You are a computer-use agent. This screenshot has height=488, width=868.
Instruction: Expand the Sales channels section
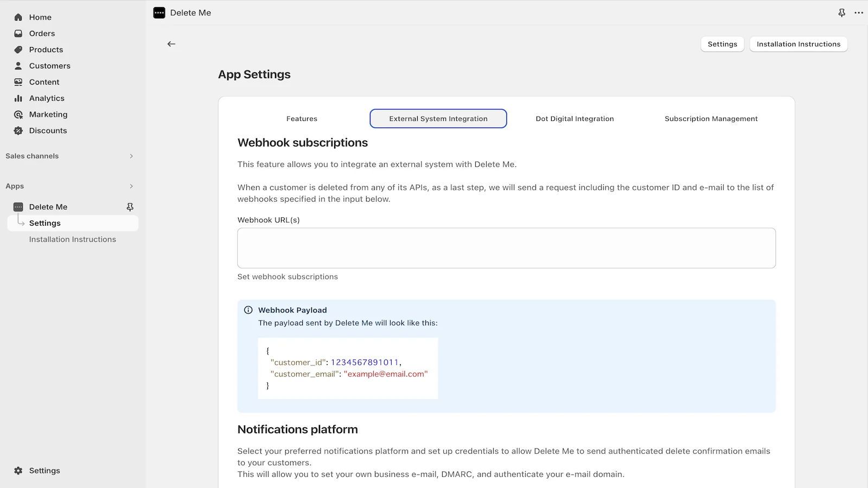[131, 156]
